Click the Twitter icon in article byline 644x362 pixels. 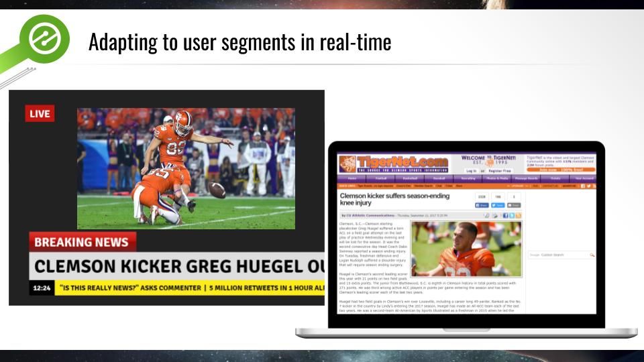[x=512, y=215]
